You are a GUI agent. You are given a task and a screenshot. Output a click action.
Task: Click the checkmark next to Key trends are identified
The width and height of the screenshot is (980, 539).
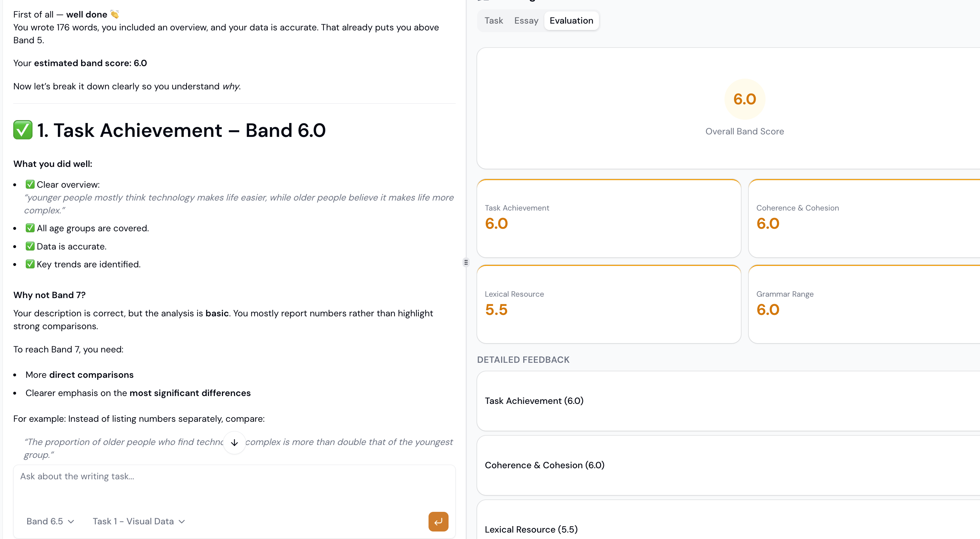click(x=30, y=264)
